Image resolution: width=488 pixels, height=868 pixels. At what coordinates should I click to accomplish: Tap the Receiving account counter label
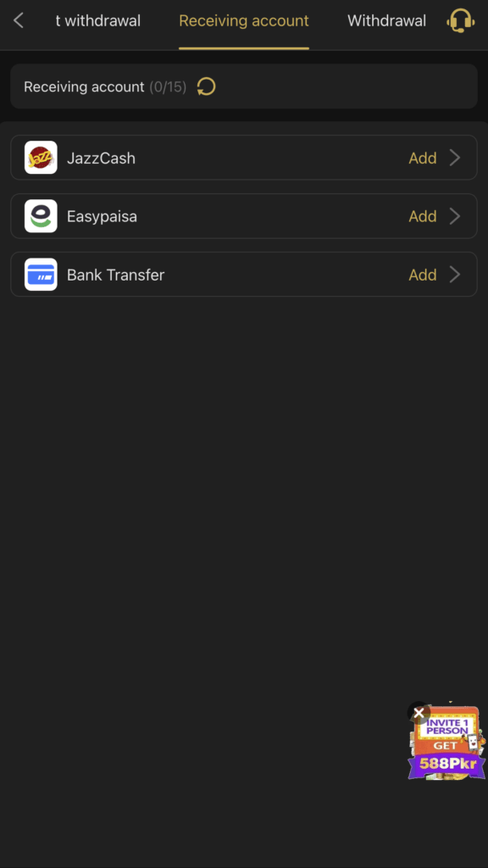(105, 87)
